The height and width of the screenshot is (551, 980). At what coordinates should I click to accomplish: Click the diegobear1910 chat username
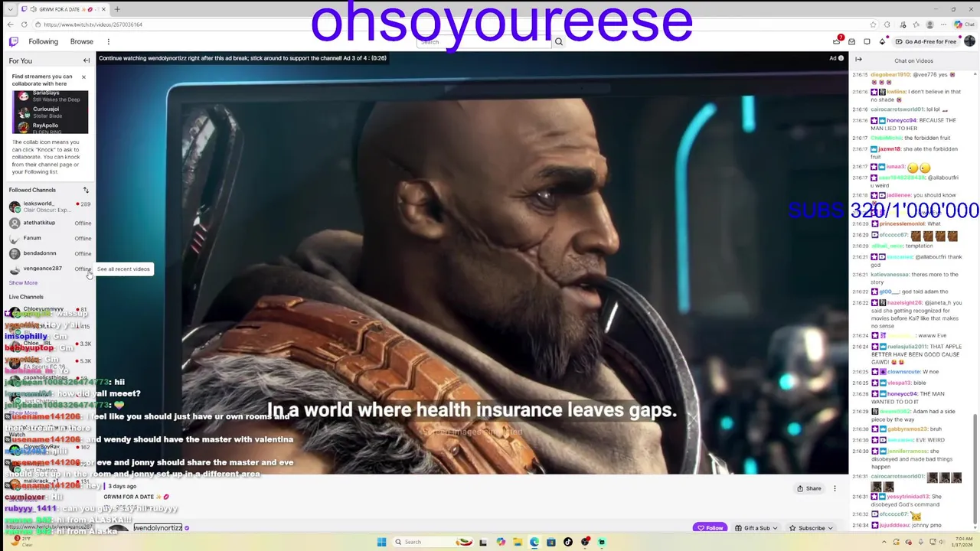coord(890,75)
